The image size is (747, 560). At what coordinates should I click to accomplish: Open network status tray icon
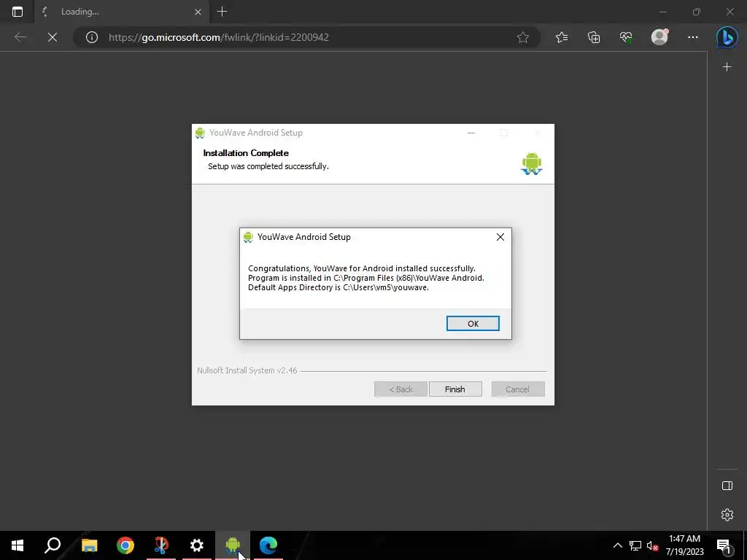tap(635, 545)
